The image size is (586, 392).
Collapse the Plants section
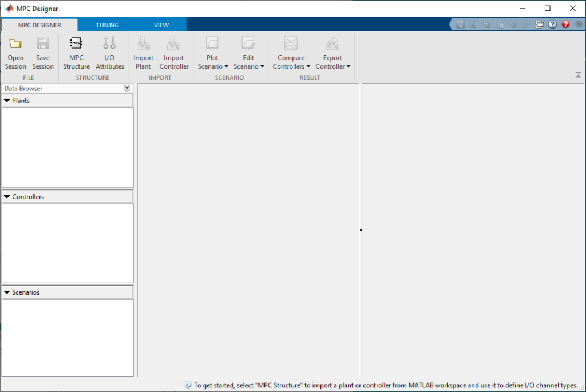[x=7, y=101]
